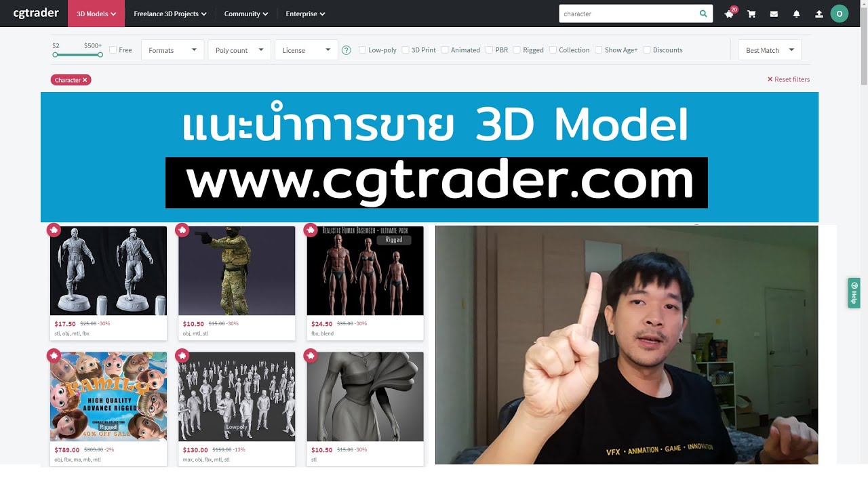Screen dimensions: 868x488
Task: Click the cgtrader logo
Action: point(36,13)
